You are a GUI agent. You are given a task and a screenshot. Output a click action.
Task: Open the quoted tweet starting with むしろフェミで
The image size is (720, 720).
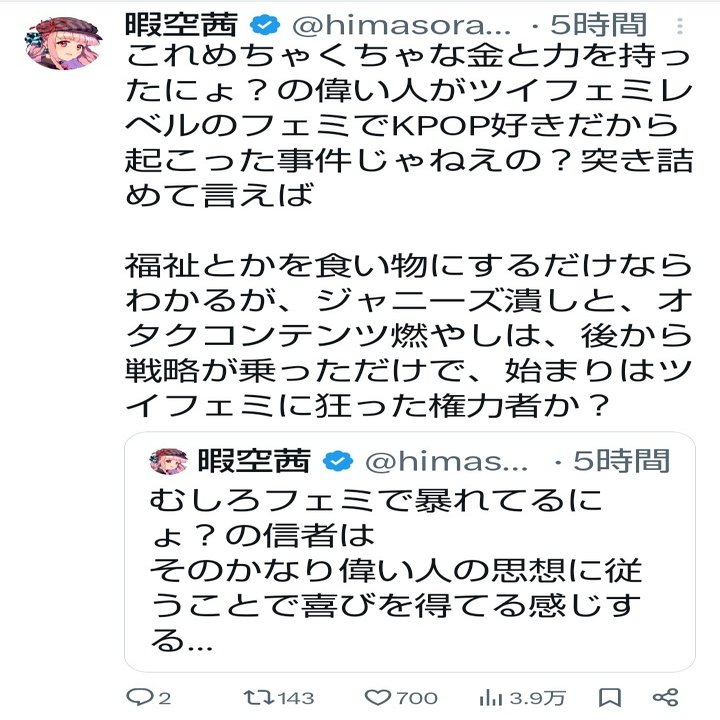pyautogui.click(x=400, y=570)
